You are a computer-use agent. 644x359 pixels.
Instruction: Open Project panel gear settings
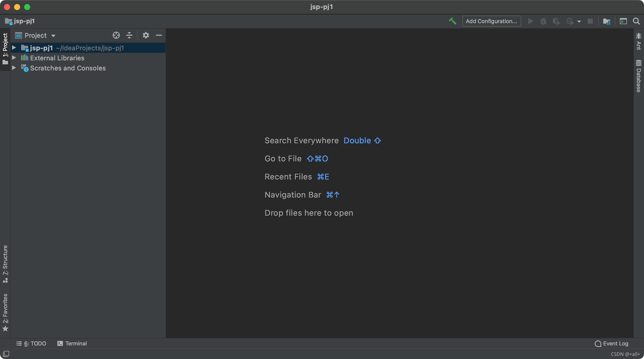point(146,35)
